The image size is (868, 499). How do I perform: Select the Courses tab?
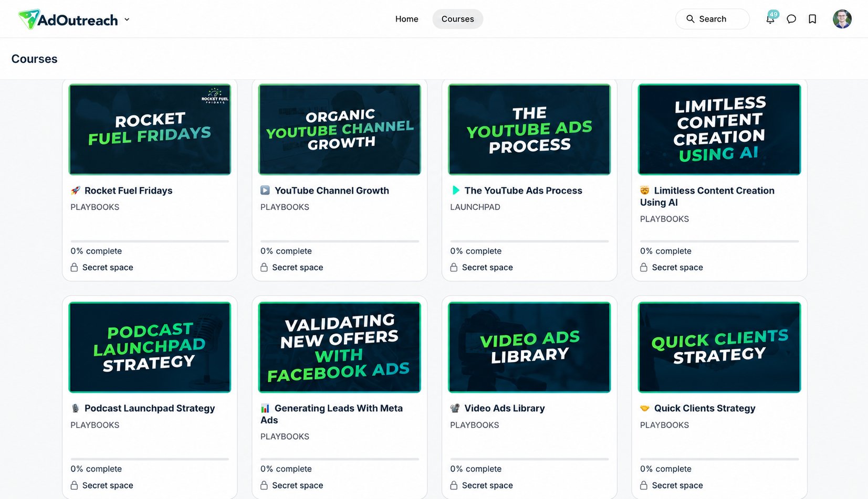click(457, 19)
